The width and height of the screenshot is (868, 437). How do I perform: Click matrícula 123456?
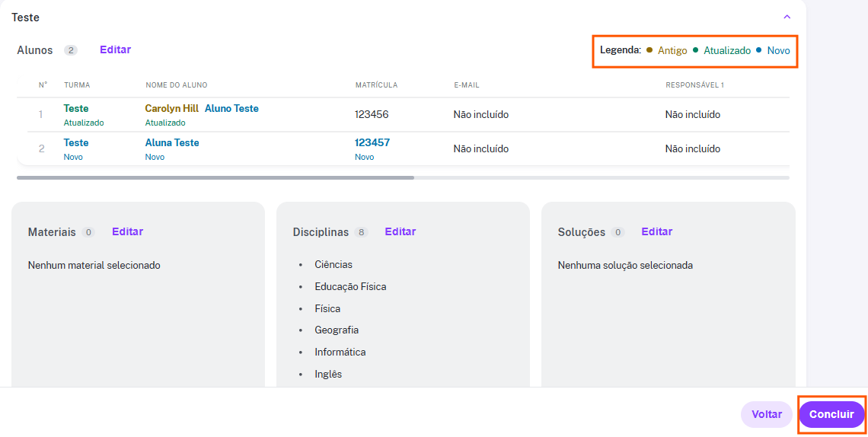coord(372,114)
